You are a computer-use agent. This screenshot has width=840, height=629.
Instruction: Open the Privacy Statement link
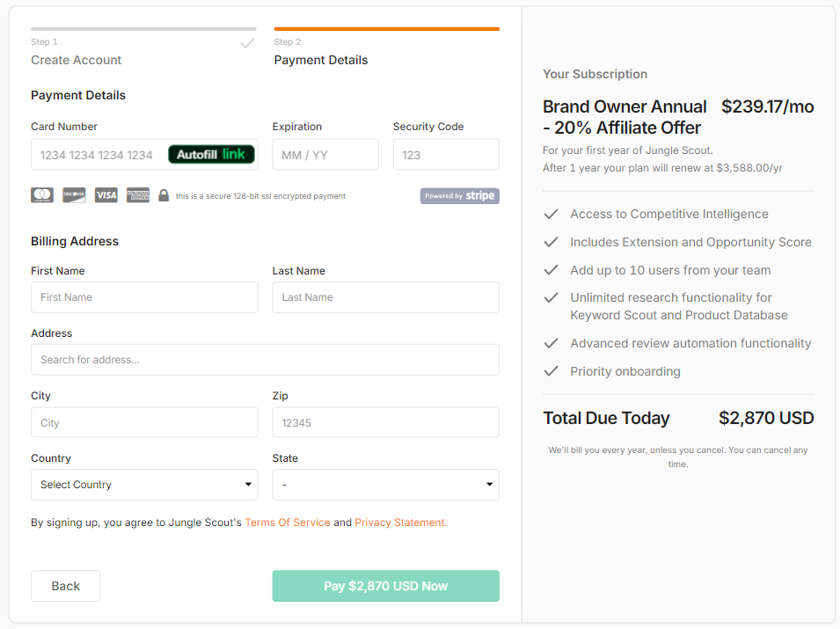tap(401, 523)
